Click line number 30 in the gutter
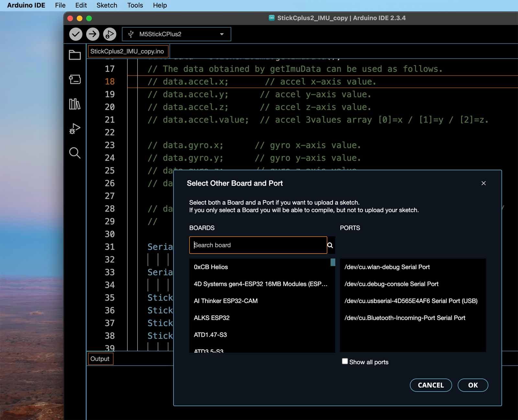 [x=110, y=234]
